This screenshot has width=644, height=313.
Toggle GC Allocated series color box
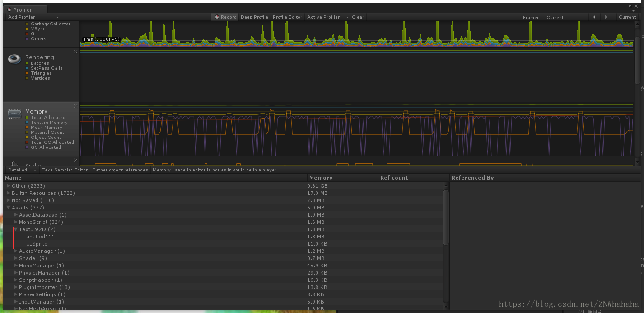click(x=27, y=147)
